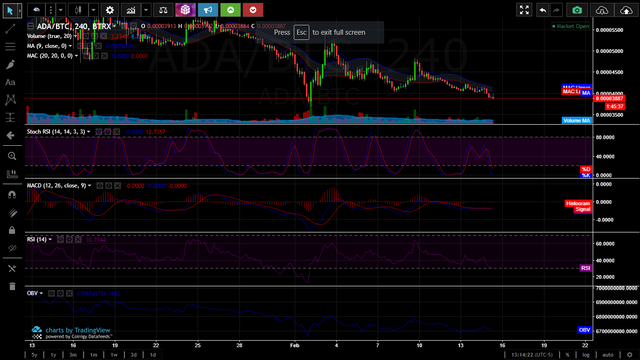Screen dimensions: 640x360
Task: Open the time interval button in toolbar
Action: point(36,10)
